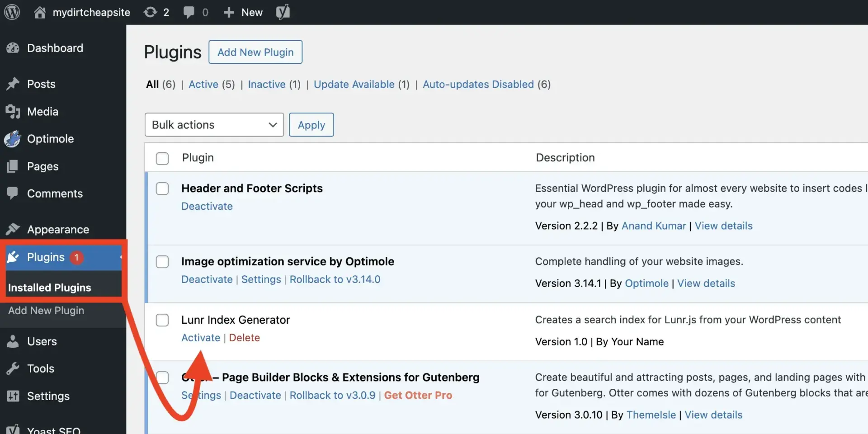
Task: Open Optimole using its globe icon
Action: [12, 139]
